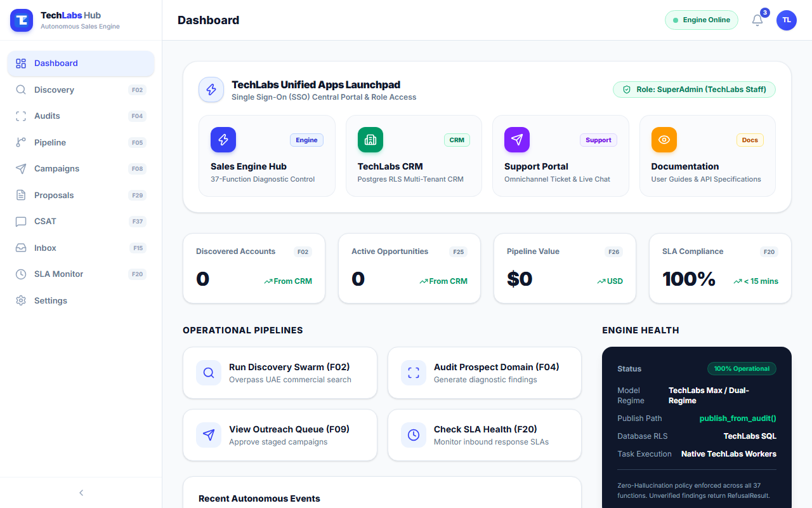The width and height of the screenshot is (812, 508).
Task: Click the Role: SuperAdmin badge
Action: tap(694, 90)
